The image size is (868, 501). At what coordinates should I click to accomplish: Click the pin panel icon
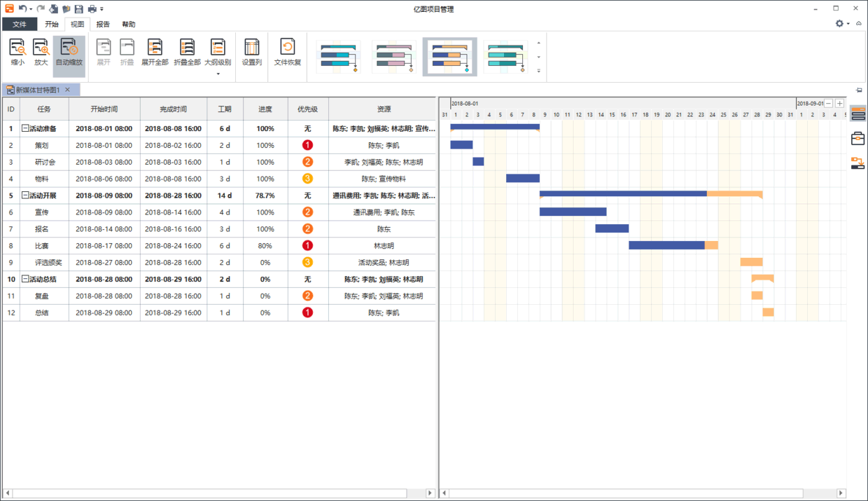(859, 90)
